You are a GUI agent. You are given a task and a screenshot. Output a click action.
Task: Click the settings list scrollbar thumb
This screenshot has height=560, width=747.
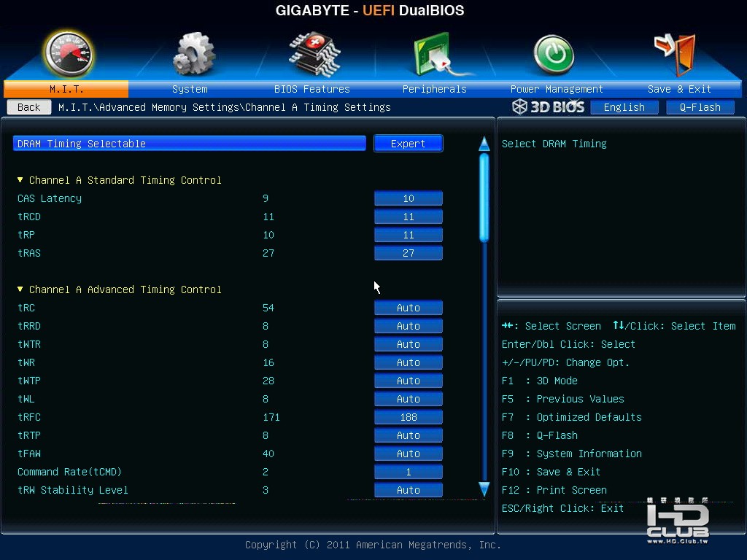point(484,198)
